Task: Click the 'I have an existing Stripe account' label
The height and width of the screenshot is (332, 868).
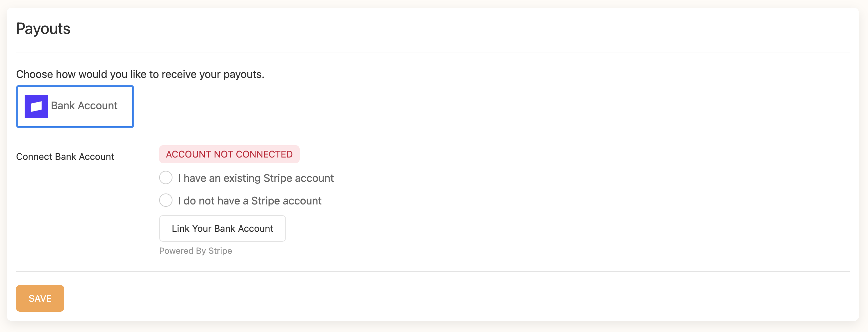Action: [x=256, y=178]
